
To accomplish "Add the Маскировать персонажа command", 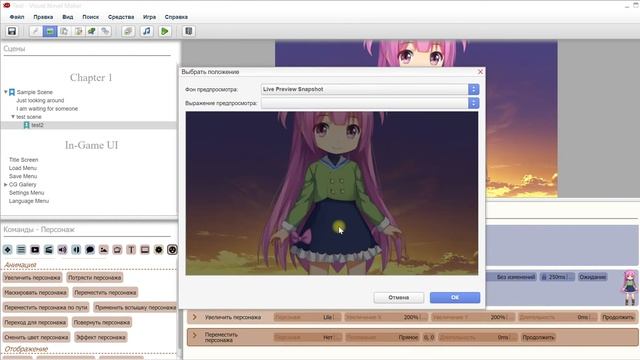I will point(36,292).
